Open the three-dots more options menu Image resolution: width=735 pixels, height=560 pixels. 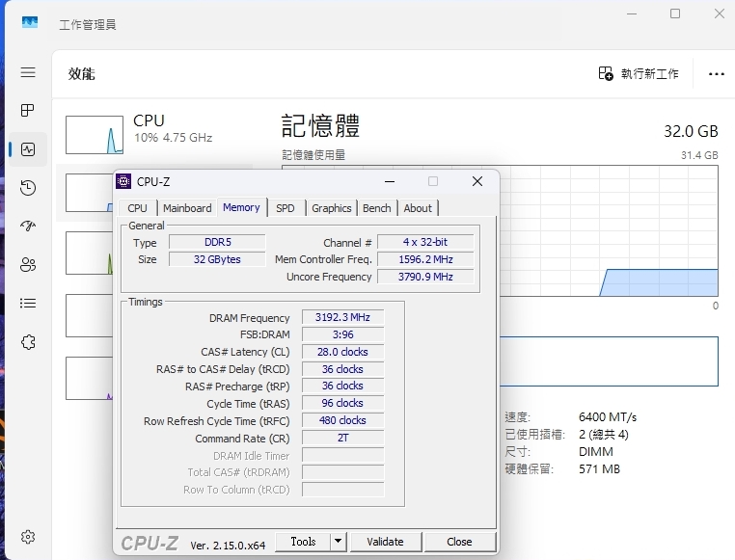pyautogui.click(x=717, y=74)
